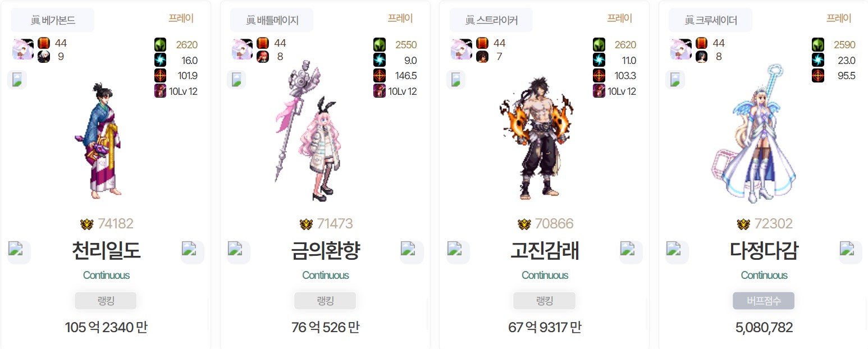Click the fame emblem icon beside 74182

(x=86, y=224)
